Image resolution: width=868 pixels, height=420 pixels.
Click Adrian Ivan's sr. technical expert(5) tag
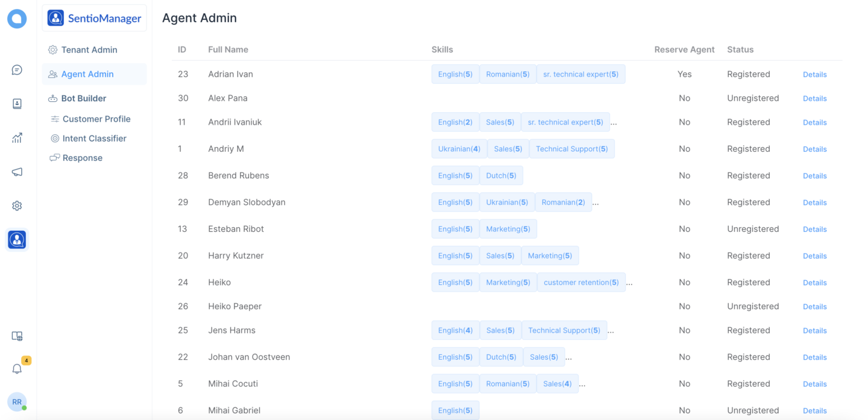(x=580, y=74)
